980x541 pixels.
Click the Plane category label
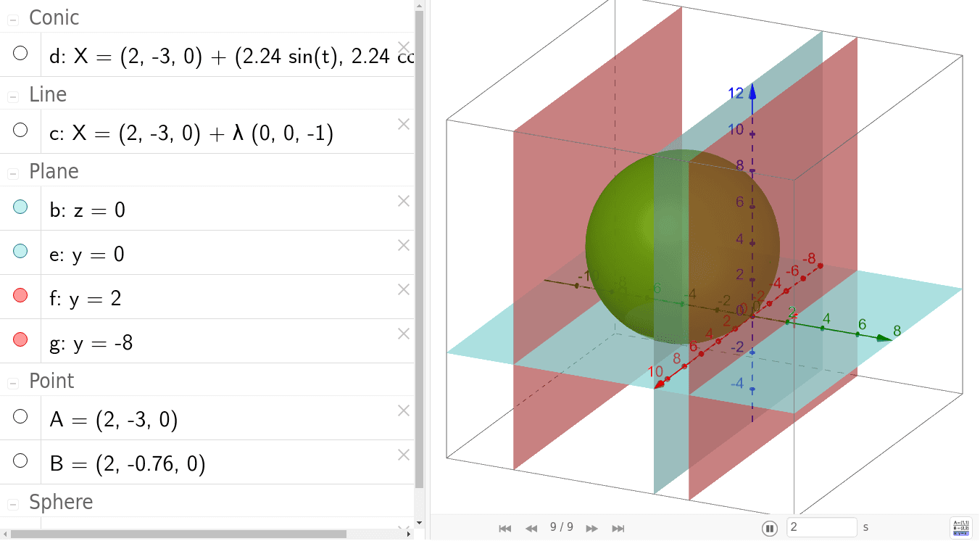coord(54,171)
